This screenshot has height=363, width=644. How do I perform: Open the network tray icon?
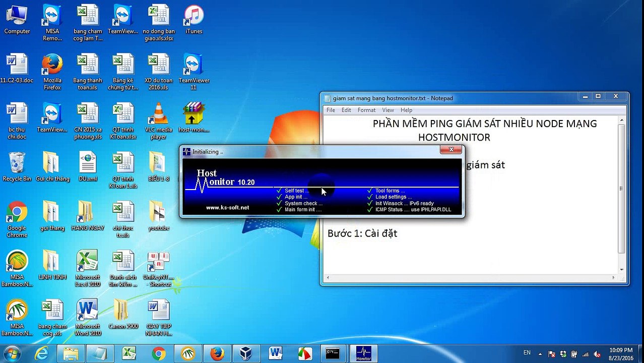[586, 354]
